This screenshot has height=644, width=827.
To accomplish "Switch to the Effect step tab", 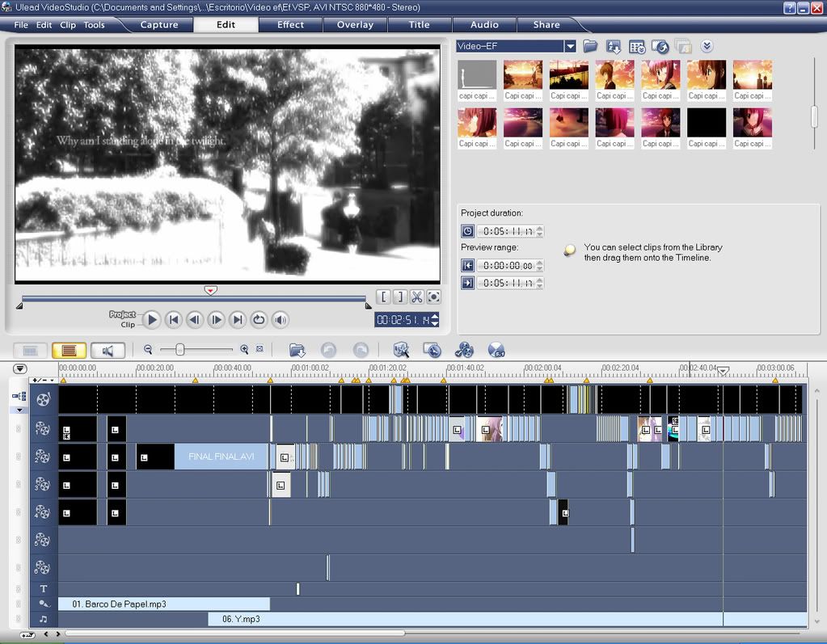I will (290, 24).
